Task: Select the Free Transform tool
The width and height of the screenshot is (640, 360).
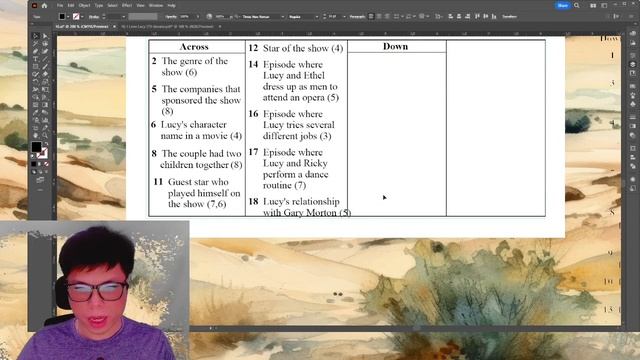Action: pos(45,89)
